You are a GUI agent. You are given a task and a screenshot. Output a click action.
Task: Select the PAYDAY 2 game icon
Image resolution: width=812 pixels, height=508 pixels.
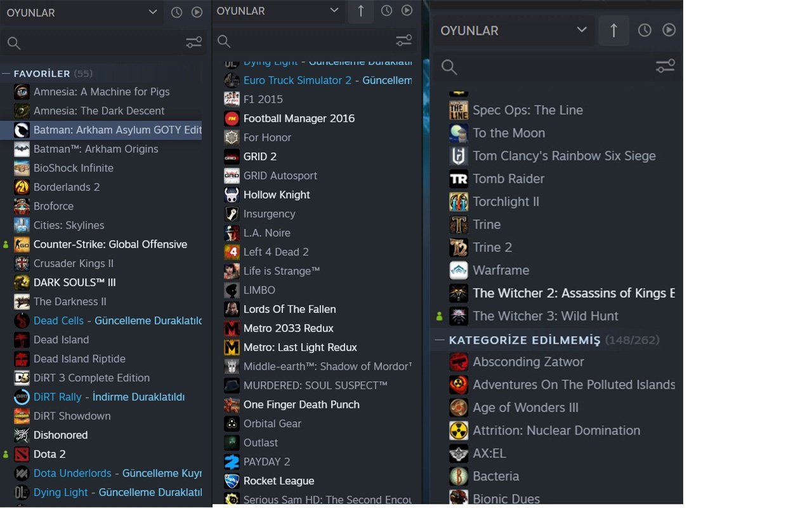(x=232, y=462)
